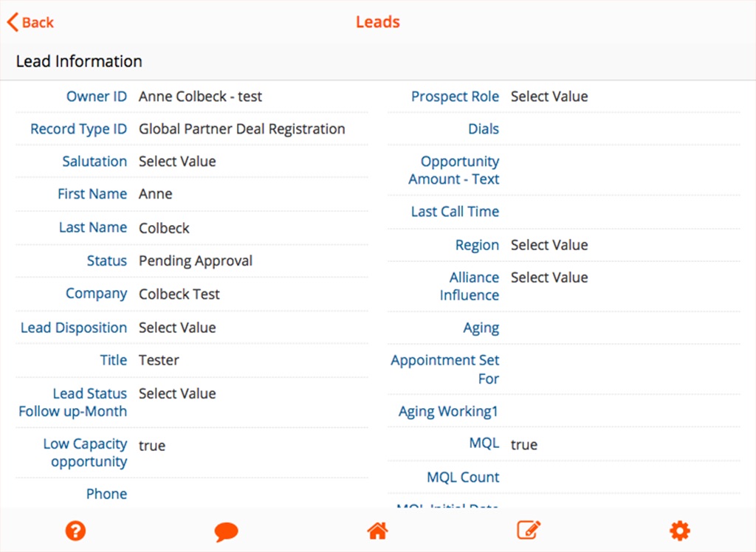Open the Prospect Role Select Value dropdown
The image size is (756, 552).
[549, 97]
